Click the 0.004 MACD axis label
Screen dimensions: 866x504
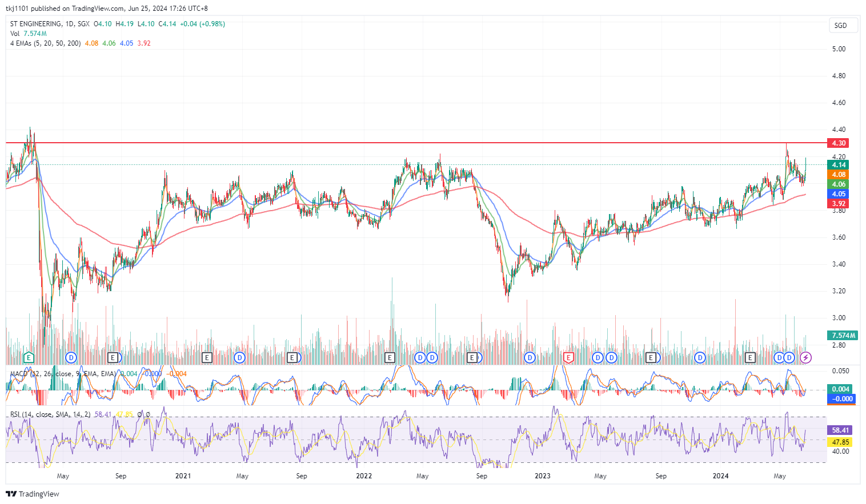click(841, 389)
